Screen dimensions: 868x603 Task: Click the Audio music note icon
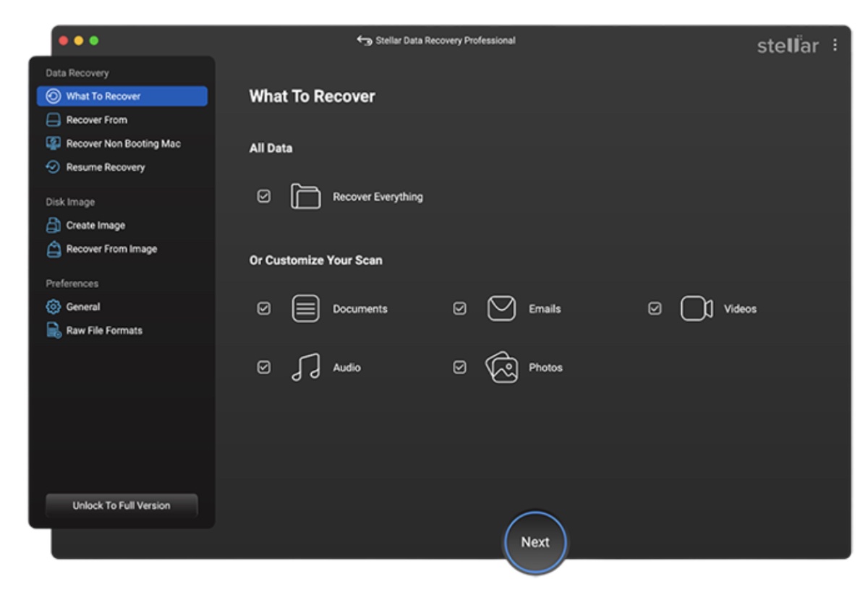pos(306,367)
